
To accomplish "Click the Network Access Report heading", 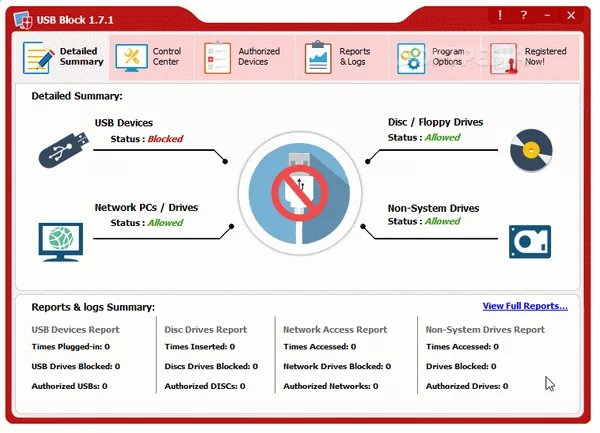I will click(335, 330).
